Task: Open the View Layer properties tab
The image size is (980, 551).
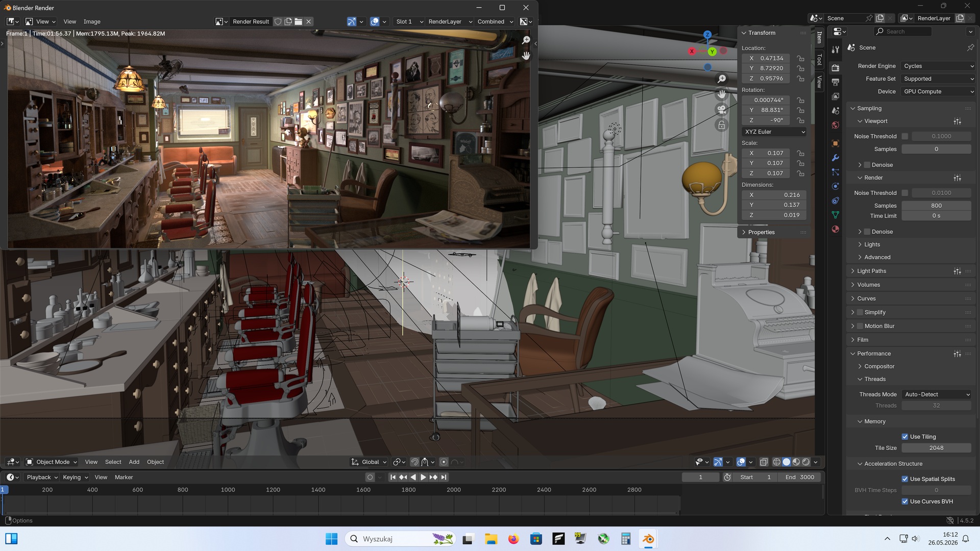Action: (x=835, y=96)
